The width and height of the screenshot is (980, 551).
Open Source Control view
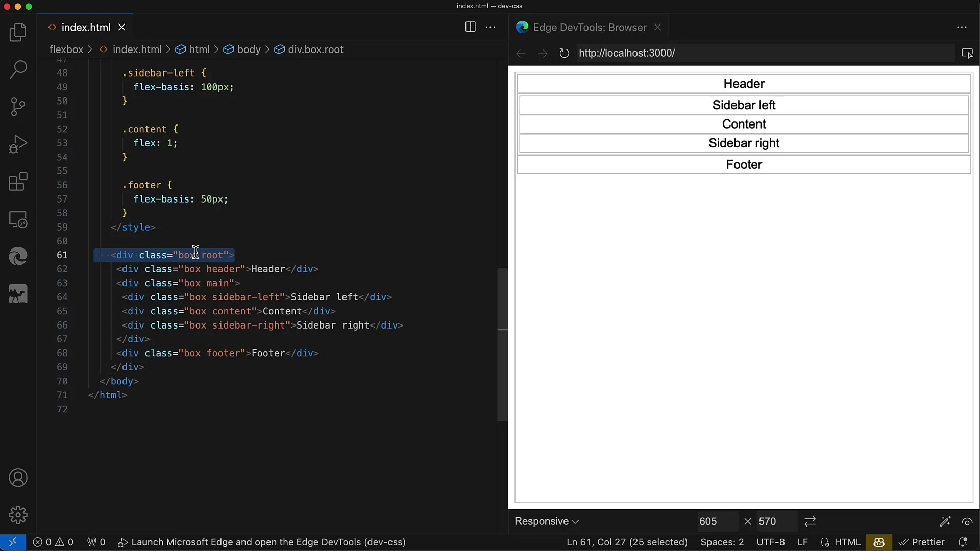[x=18, y=107]
